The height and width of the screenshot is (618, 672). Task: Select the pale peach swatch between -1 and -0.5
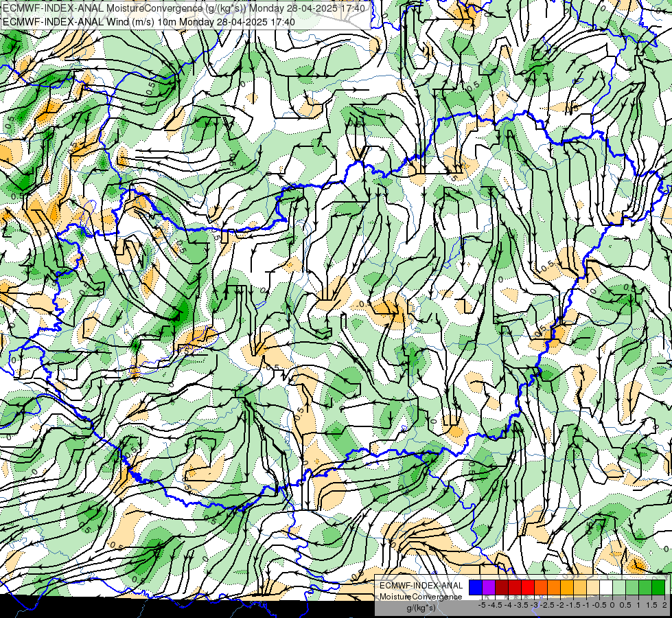click(x=593, y=588)
